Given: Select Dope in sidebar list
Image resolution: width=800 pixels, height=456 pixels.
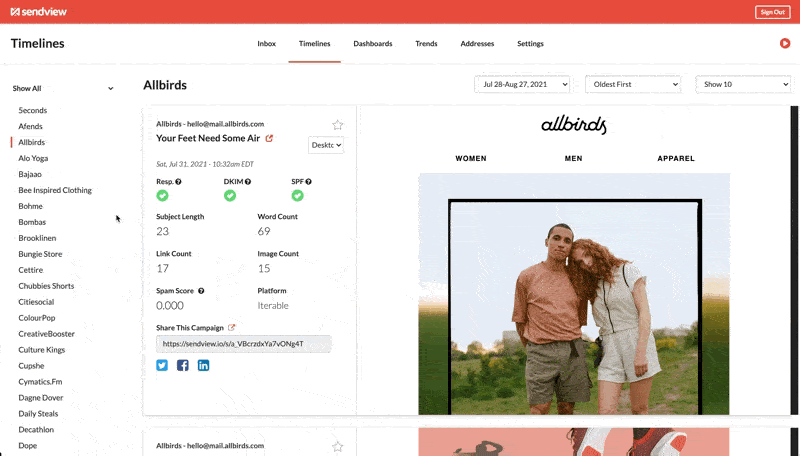Looking at the screenshot, I should coord(28,446).
